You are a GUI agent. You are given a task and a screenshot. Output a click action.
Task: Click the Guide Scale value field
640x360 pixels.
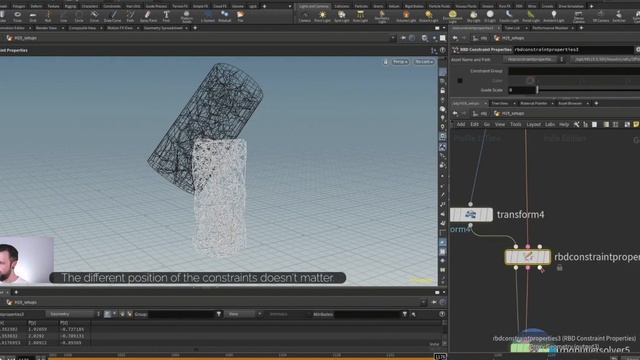(522, 90)
